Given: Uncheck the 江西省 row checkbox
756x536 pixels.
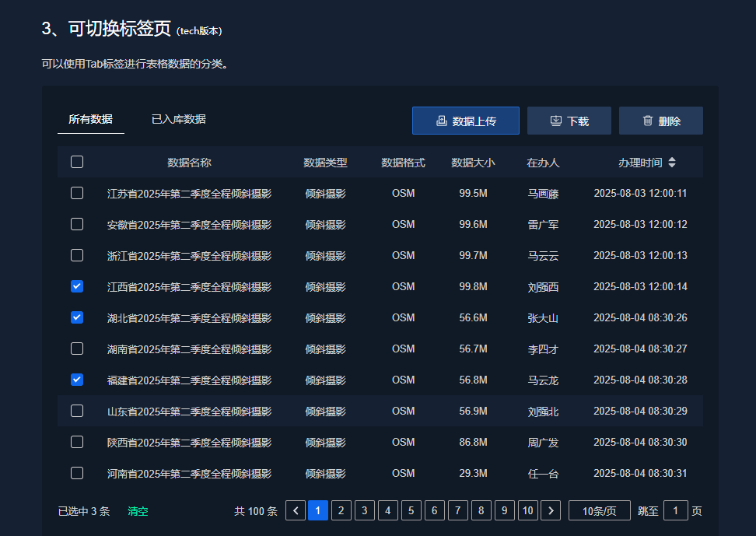Looking at the screenshot, I should coord(77,286).
